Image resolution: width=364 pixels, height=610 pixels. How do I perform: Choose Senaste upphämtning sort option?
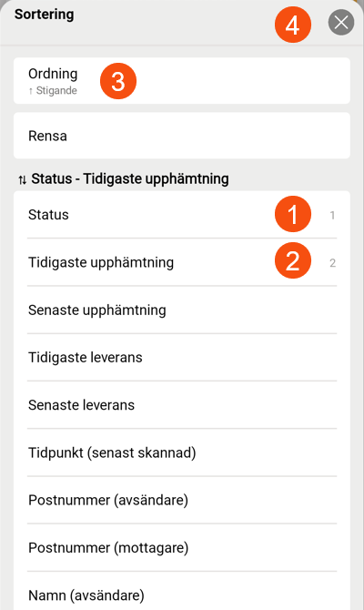[182, 310]
